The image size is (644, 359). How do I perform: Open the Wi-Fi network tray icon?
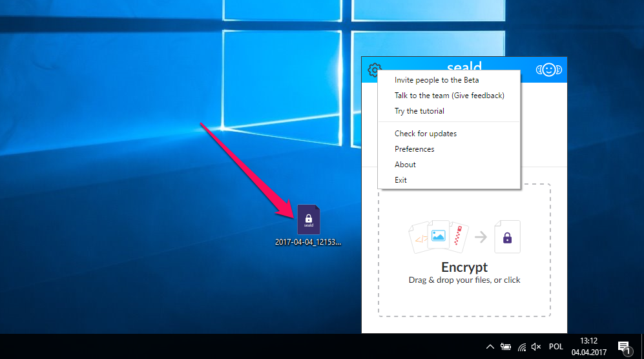522,347
